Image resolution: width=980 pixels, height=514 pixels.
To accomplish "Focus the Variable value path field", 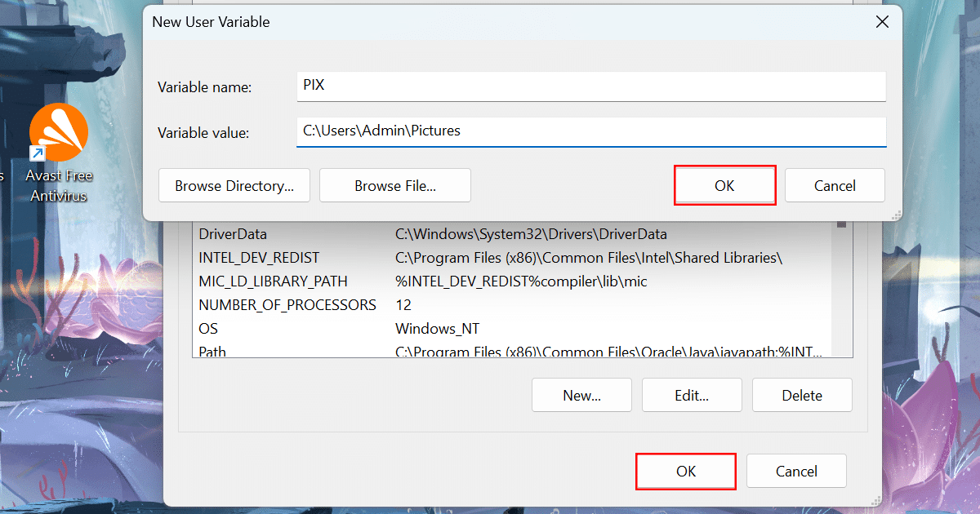I will click(x=591, y=131).
